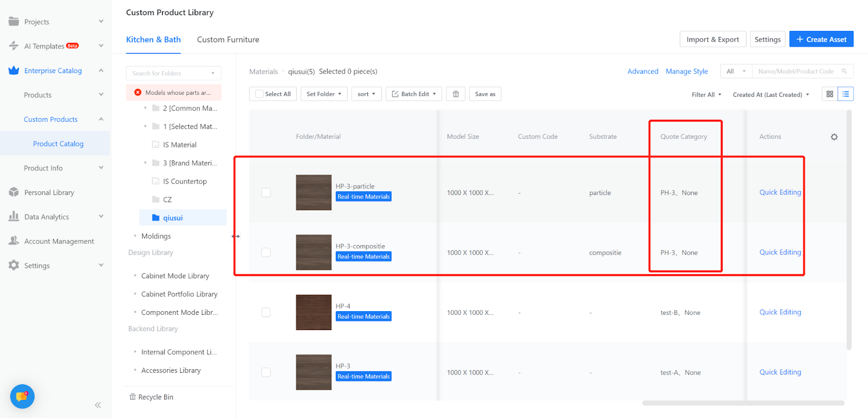
Task: Click the Create Asset button
Action: 821,40
